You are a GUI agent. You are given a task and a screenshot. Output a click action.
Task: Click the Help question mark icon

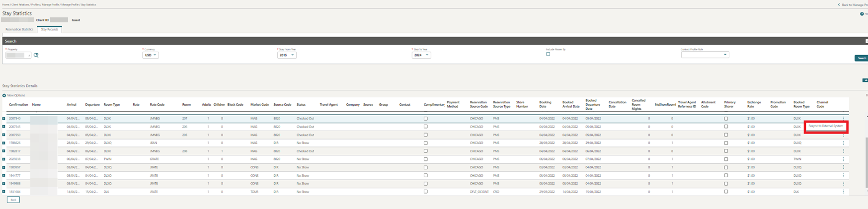[x=862, y=14]
